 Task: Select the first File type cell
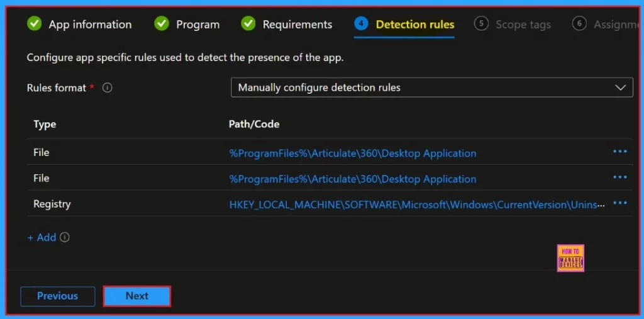[x=42, y=152]
